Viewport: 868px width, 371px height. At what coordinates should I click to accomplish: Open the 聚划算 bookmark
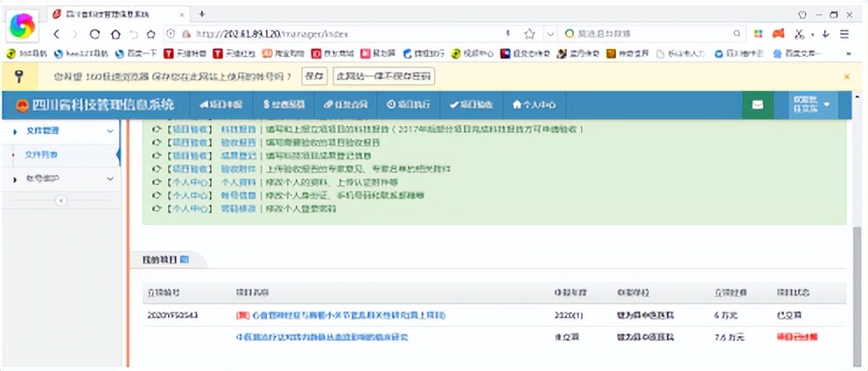click(x=378, y=53)
